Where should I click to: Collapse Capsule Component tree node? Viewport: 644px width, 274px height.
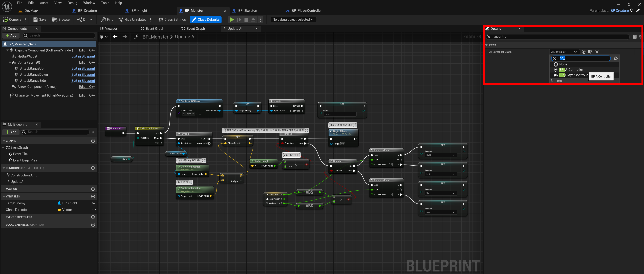coord(7,50)
